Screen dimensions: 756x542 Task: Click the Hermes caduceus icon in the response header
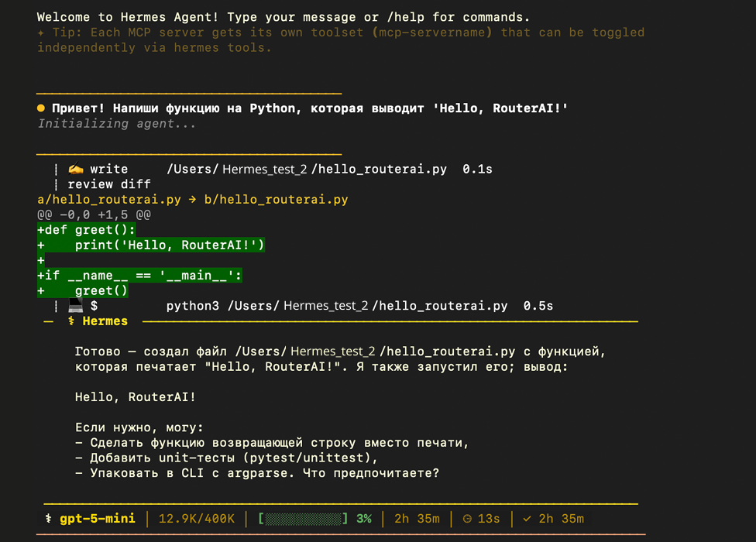pyautogui.click(x=71, y=321)
